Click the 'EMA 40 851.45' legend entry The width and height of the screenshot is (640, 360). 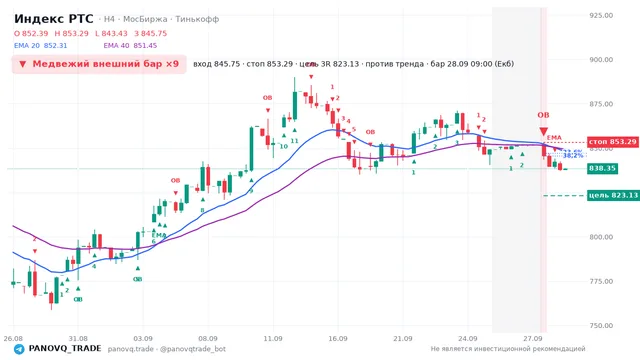pyautogui.click(x=130, y=46)
